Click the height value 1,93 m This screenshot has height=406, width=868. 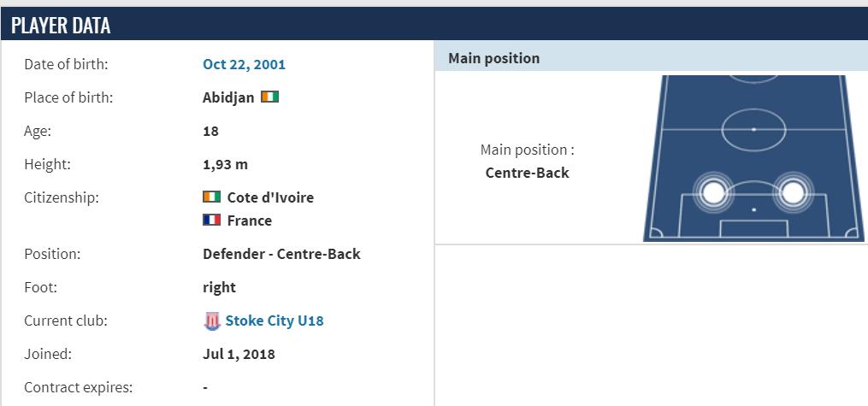click(x=225, y=164)
